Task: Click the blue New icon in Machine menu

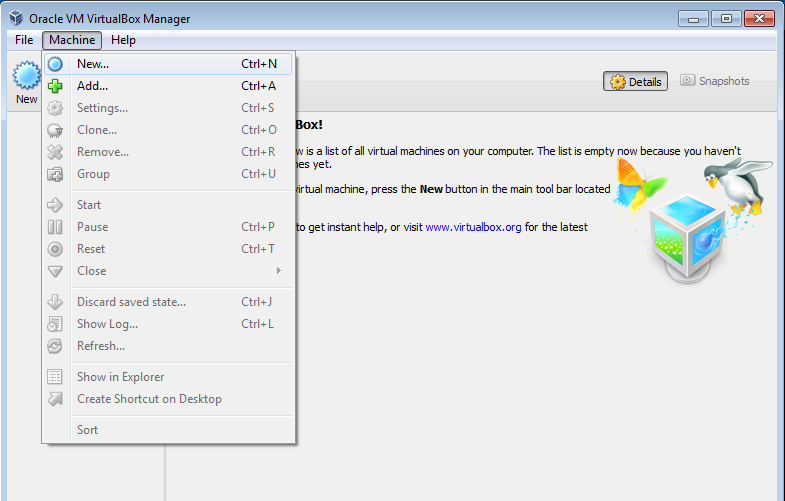Action: click(x=56, y=64)
